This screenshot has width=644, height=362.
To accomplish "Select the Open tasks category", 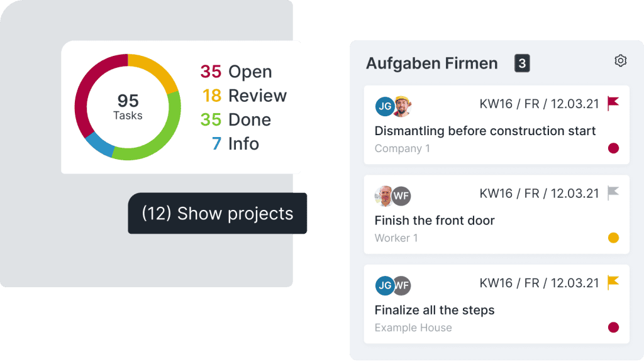I will (235, 72).
